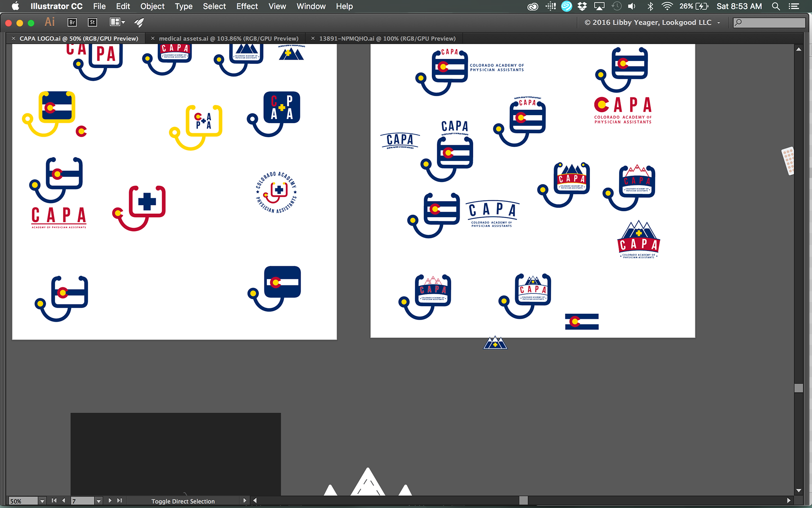Select the red stethoscope with blue cross logo

(x=139, y=208)
